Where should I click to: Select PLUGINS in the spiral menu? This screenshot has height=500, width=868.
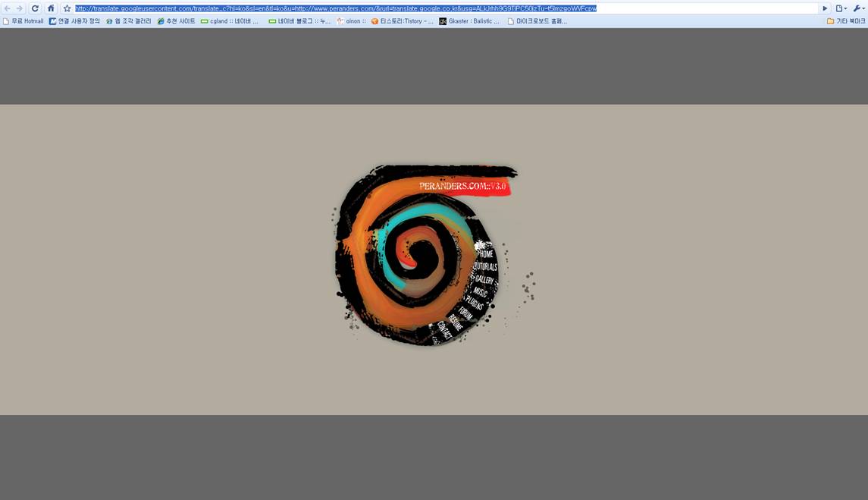click(x=475, y=303)
